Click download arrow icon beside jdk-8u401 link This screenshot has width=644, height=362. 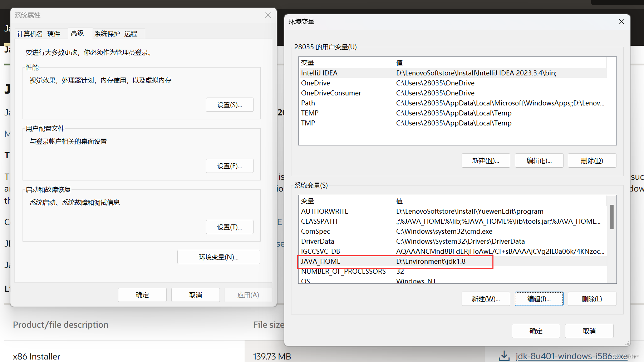[504, 356]
